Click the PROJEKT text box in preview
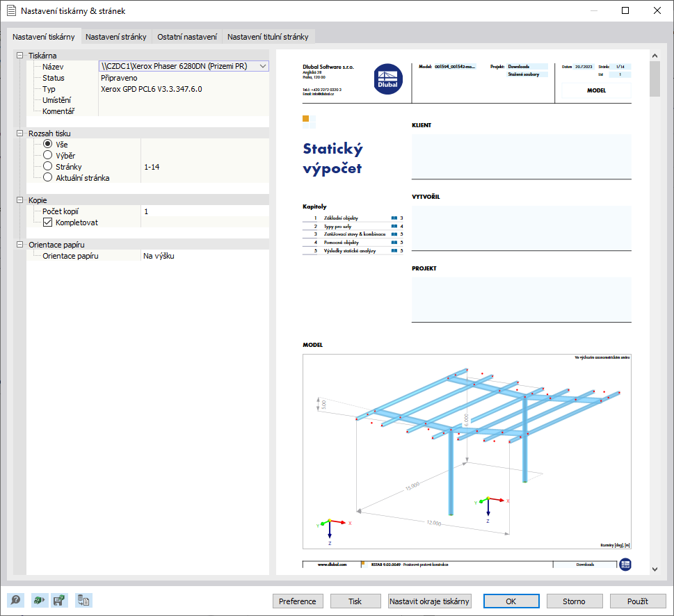The image size is (674, 616). (x=522, y=300)
